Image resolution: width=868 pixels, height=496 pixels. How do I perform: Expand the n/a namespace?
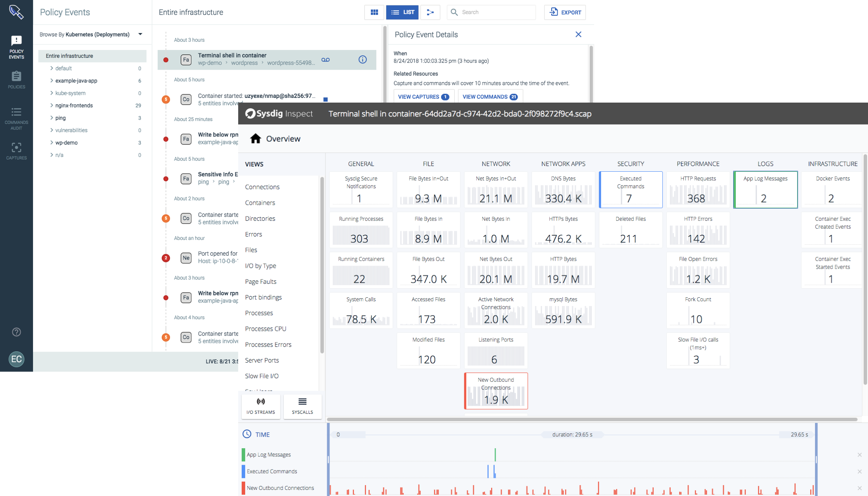(51, 155)
